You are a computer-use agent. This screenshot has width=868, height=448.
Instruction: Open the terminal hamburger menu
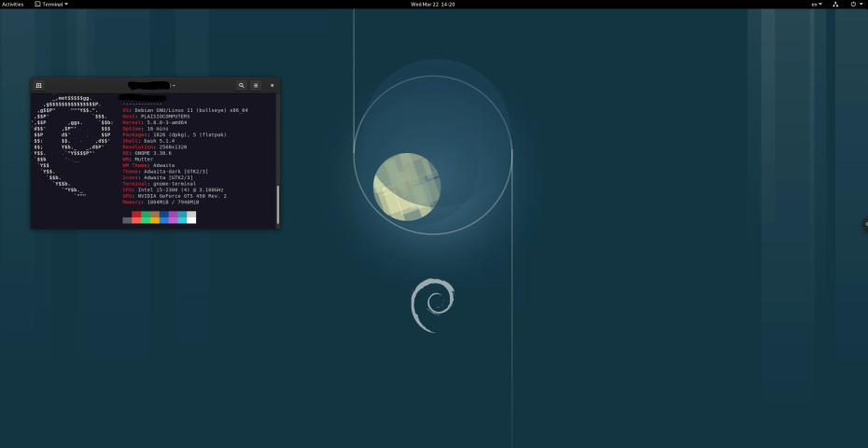tap(256, 85)
